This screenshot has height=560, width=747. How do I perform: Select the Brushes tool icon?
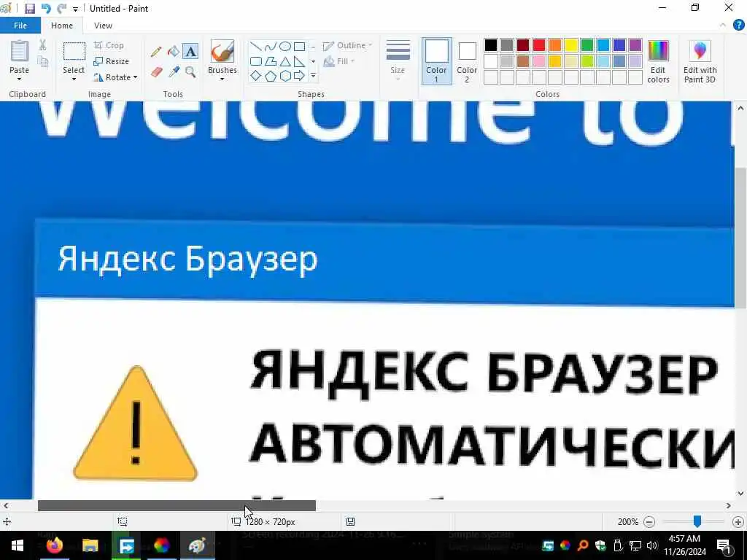222,52
